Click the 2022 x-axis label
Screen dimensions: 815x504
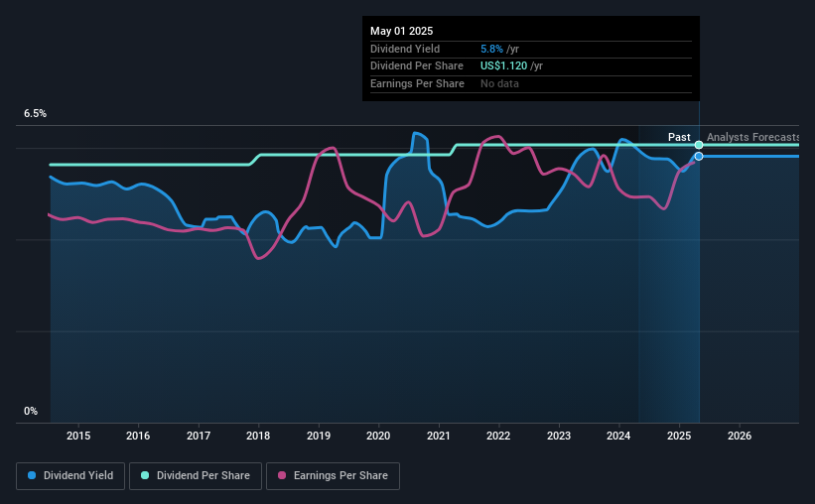(498, 436)
